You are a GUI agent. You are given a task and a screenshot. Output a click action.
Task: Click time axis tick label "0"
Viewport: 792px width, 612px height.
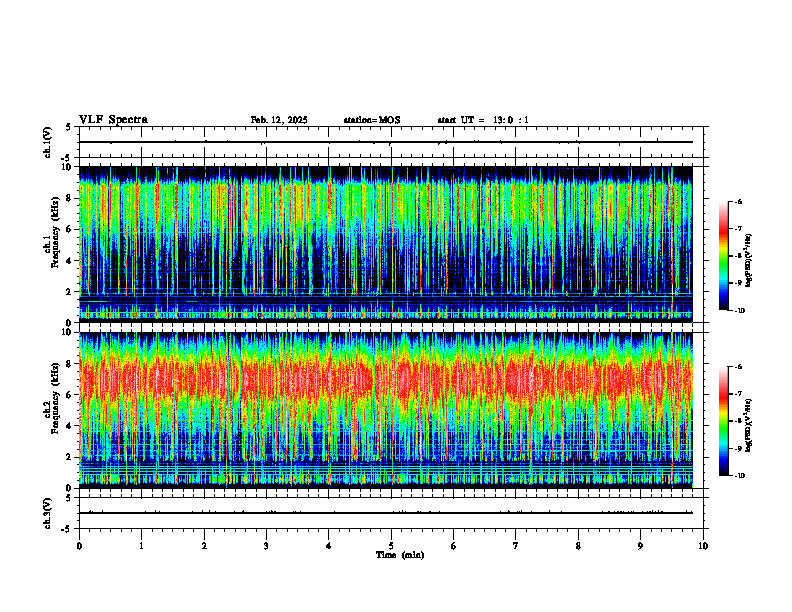79,546
